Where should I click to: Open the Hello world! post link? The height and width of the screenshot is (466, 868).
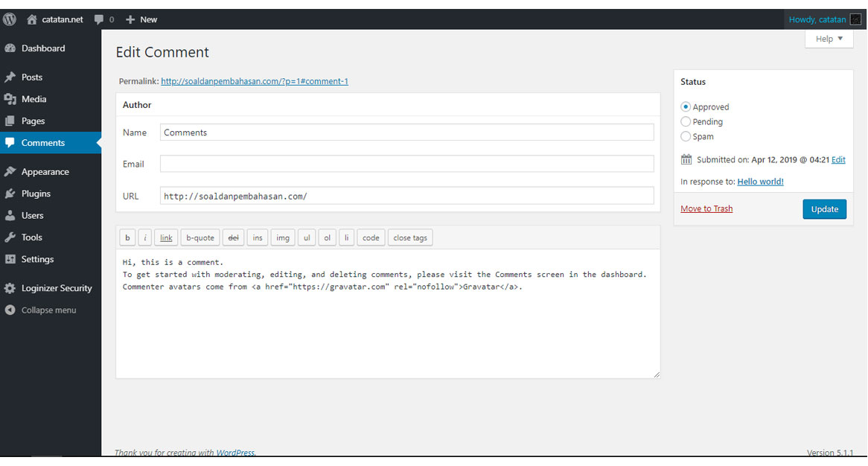point(760,181)
